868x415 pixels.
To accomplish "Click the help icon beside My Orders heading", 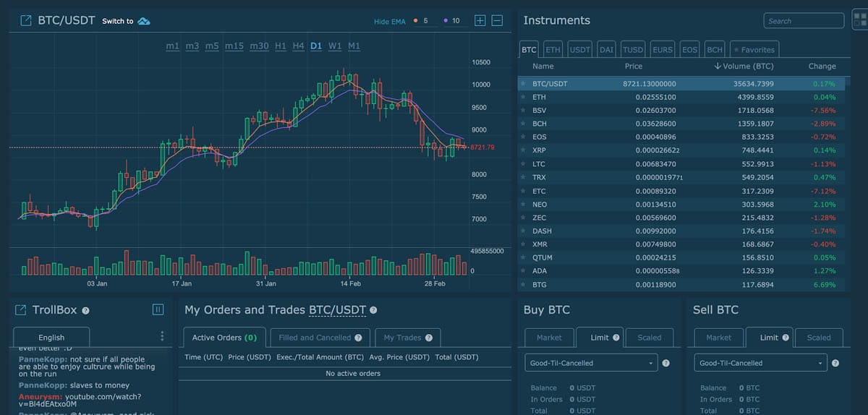I will (373, 311).
